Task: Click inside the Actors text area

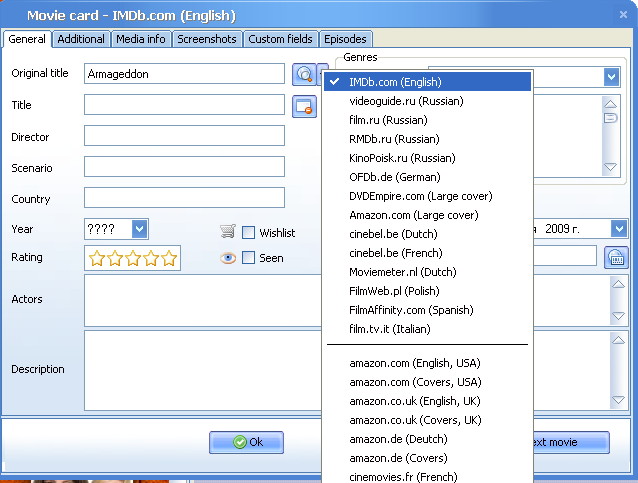Action: point(203,300)
